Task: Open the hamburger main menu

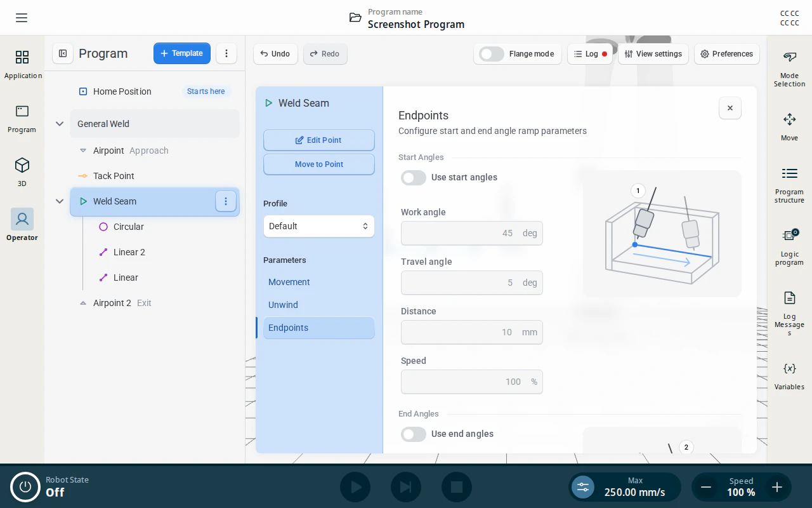Action: pyautogui.click(x=22, y=18)
